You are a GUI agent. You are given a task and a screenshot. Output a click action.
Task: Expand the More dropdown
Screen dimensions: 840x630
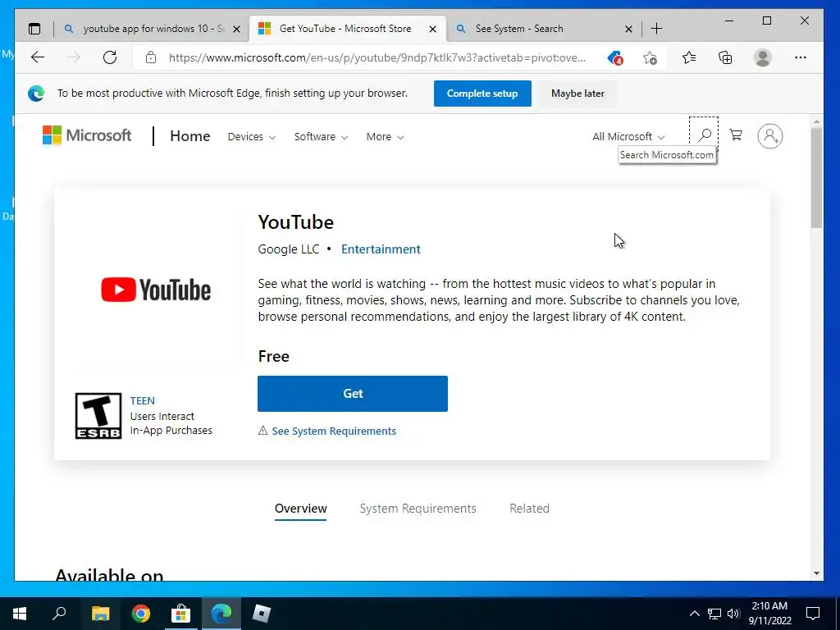click(x=385, y=137)
